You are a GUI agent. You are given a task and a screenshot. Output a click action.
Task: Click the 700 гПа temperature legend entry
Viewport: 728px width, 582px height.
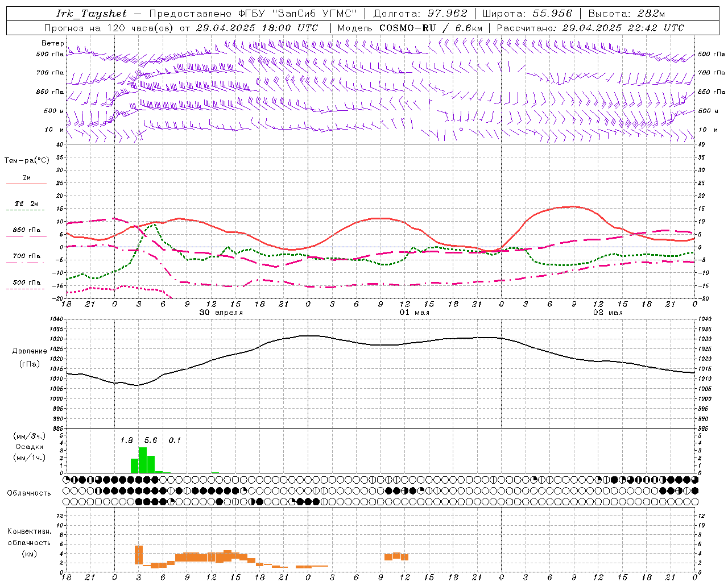tap(26, 259)
